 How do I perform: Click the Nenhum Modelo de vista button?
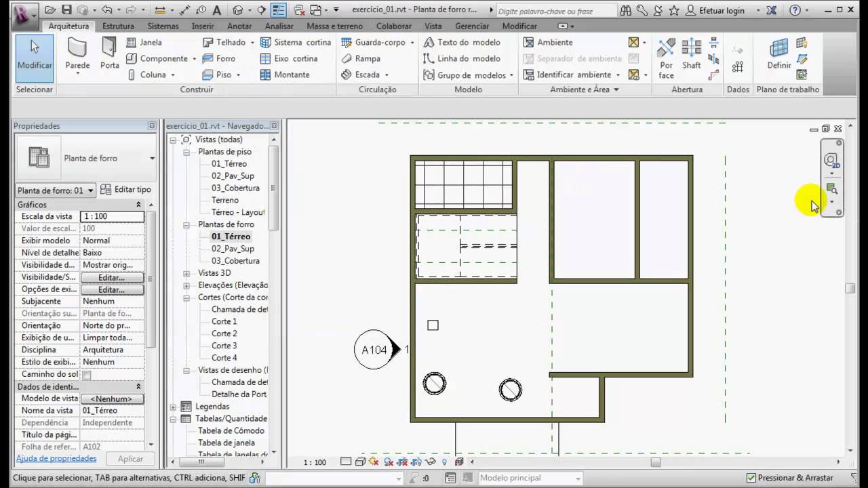[112, 399]
